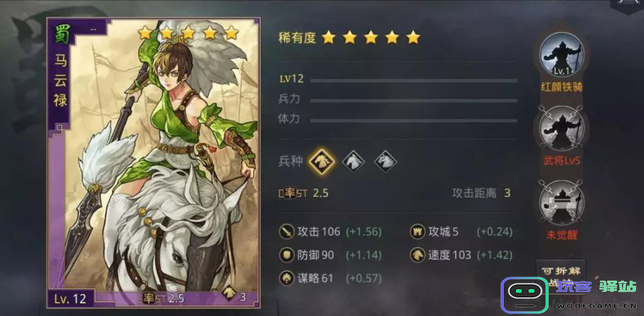Choose the second troop type horse icon
This screenshot has height=316, width=644.
pyautogui.click(x=354, y=161)
